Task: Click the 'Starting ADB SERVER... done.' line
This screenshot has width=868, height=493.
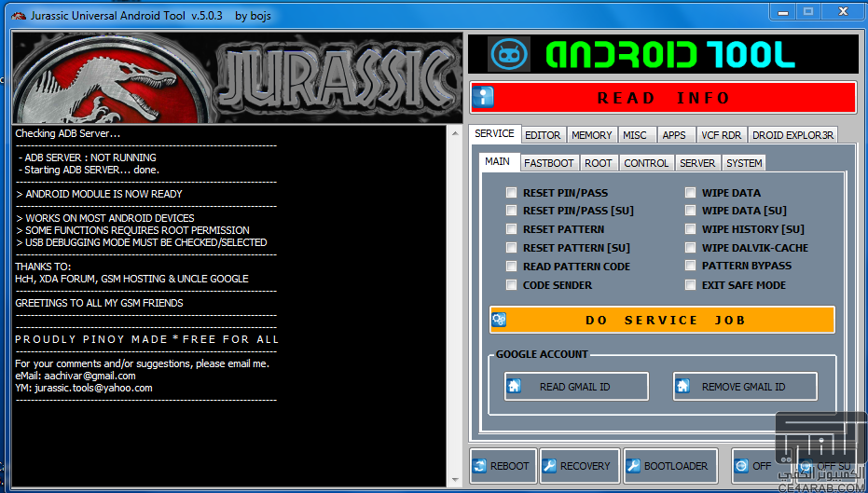Action: click(x=89, y=170)
